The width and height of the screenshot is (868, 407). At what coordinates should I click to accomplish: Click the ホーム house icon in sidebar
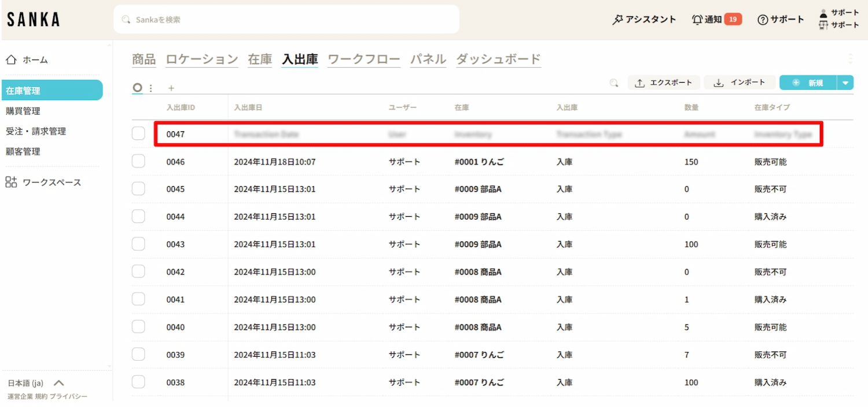click(x=10, y=60)
